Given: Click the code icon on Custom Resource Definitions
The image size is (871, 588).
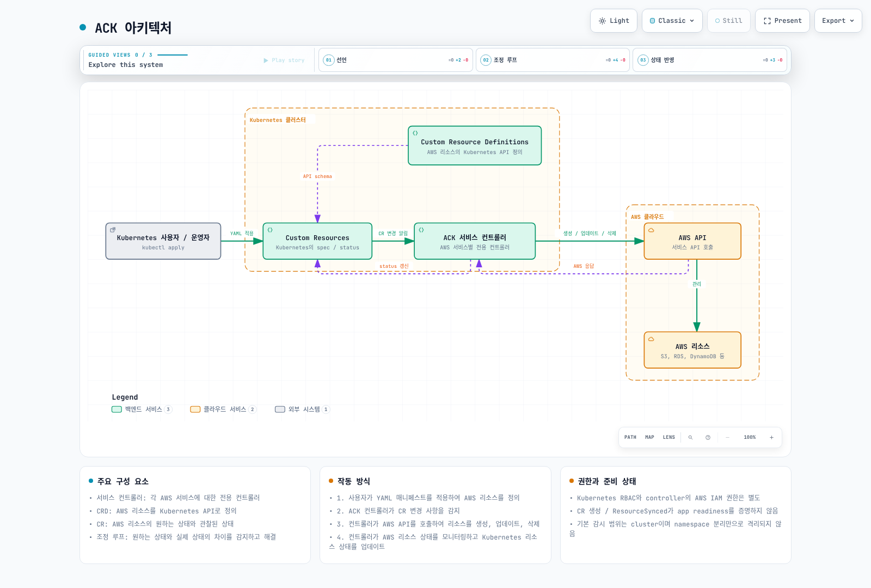Looking at the screenshot, I should click(x=415, y=133).
